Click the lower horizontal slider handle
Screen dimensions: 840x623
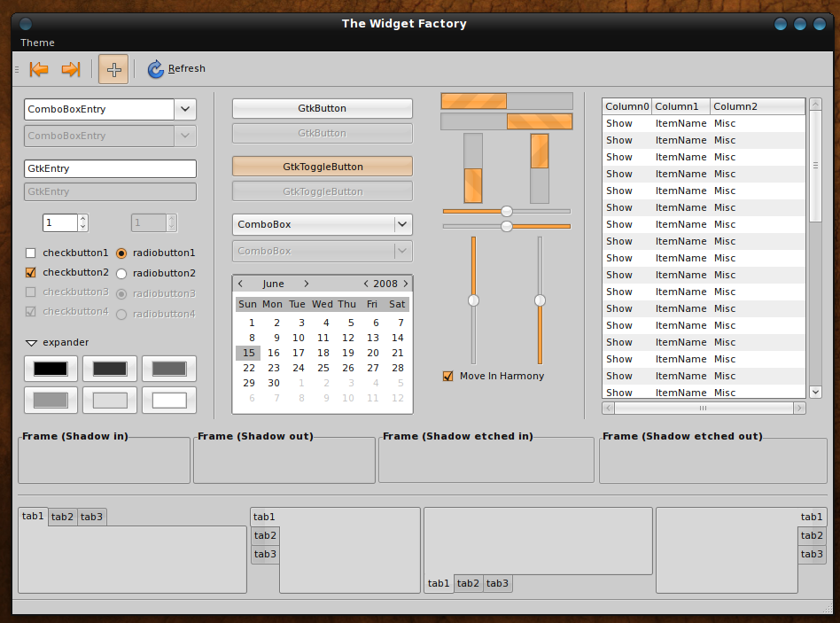pyautogui.click(x=506, y=227)
